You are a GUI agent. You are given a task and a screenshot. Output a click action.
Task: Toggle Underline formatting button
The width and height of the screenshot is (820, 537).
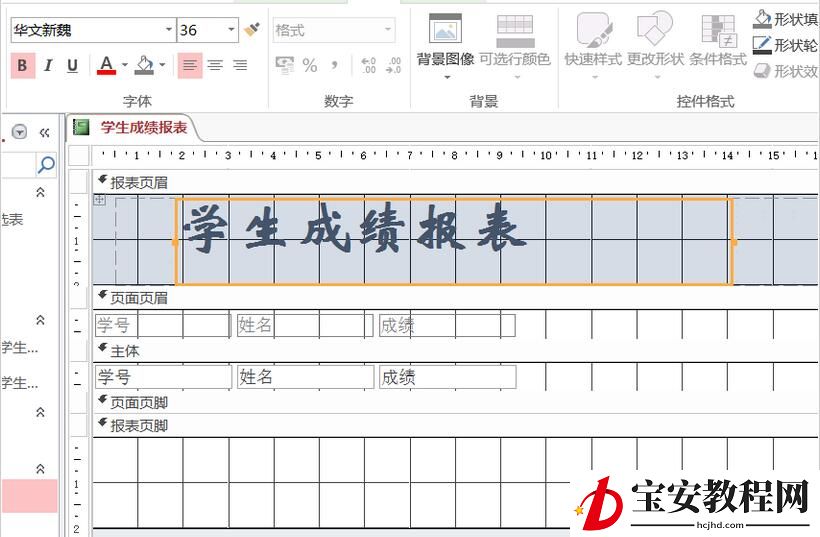point(72,65)
